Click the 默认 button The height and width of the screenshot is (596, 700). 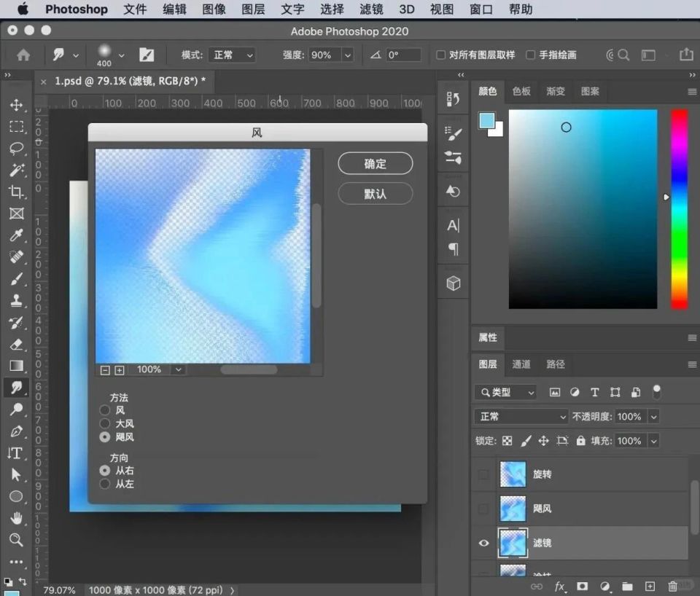point(375,194)
